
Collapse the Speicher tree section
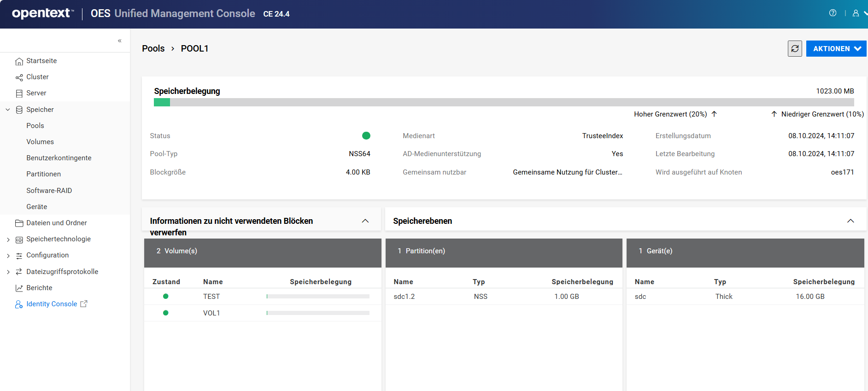(8, 110)
